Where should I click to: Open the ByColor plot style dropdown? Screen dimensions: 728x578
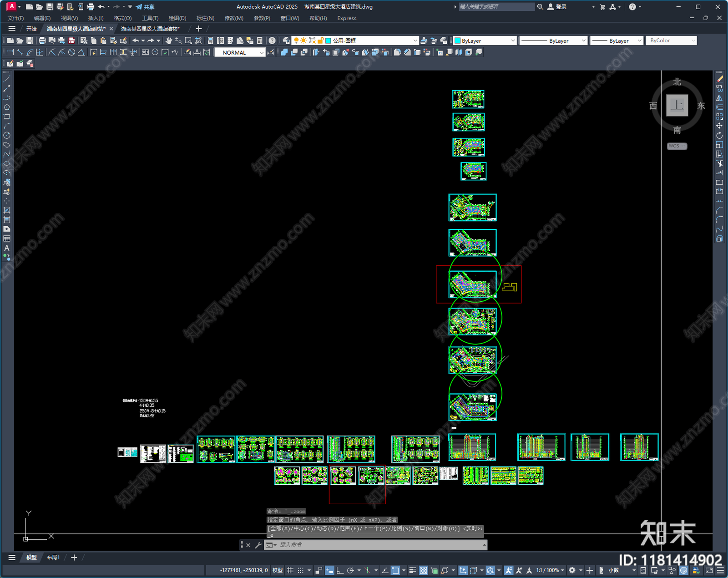click(672, 41)
